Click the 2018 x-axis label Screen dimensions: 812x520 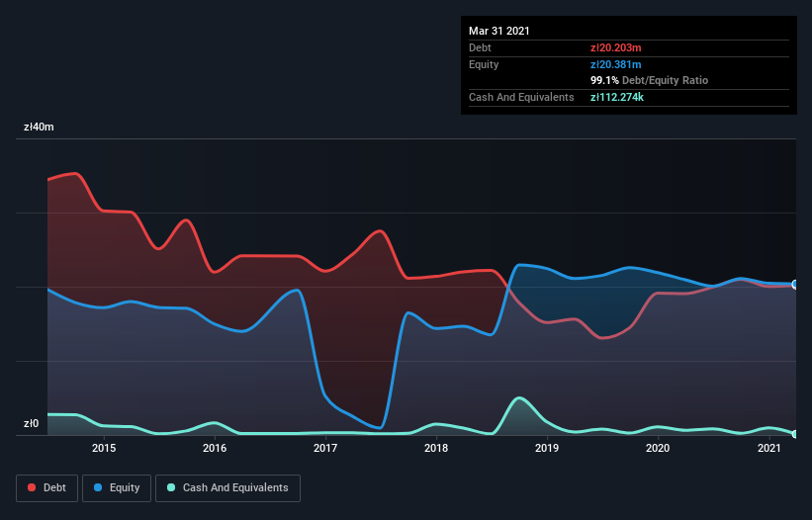click(x=436, y=448)
